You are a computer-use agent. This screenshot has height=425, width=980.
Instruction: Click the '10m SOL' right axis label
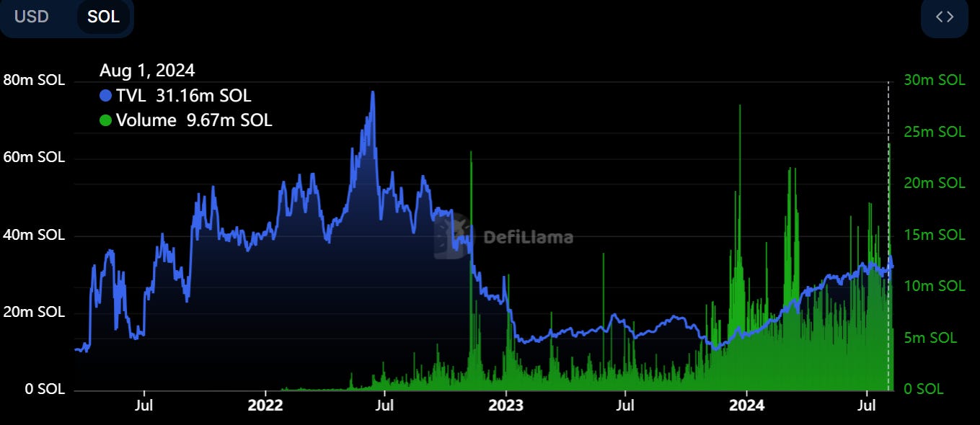pos(935,286)
